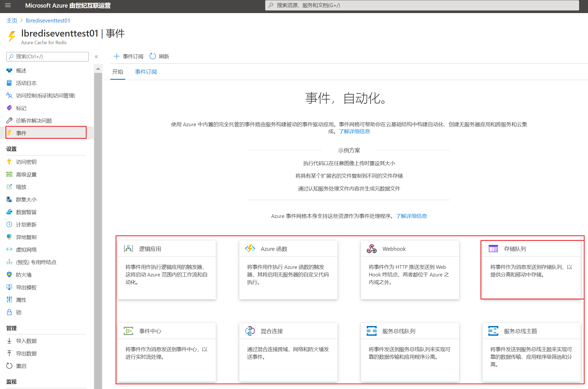This screenshot has width=588, height=389.
Task: Click the 刷新 refresh button
Action: pos(159,56)
